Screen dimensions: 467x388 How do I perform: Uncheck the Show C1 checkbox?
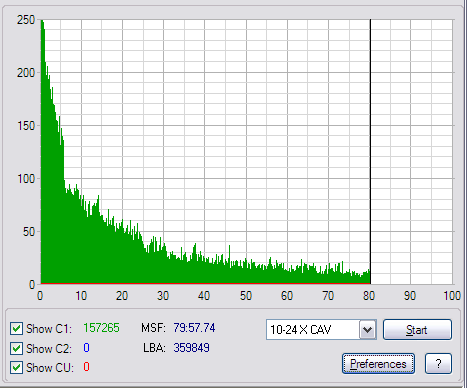[x=16, y=328]
